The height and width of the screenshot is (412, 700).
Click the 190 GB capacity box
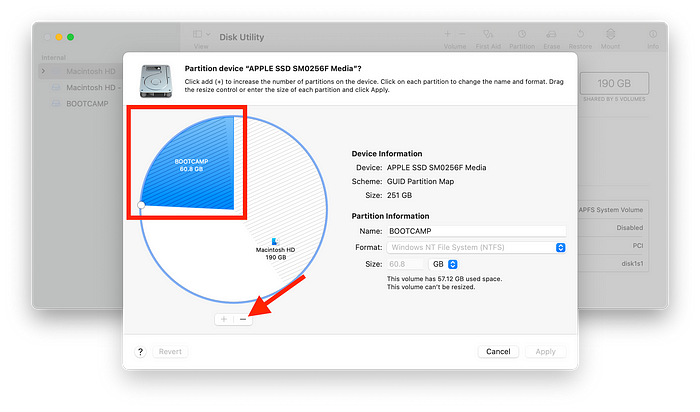[614, 83]
